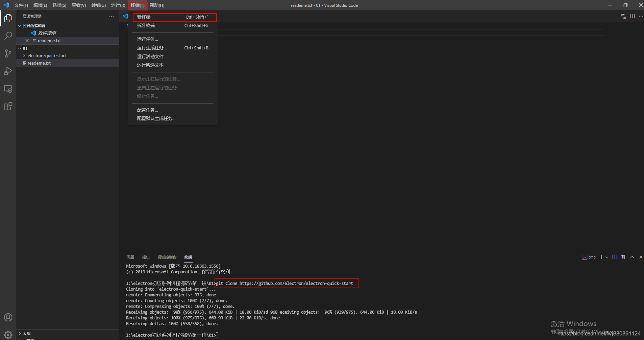
Task: Switch to the 输出 panel tab
Action: 146,257
